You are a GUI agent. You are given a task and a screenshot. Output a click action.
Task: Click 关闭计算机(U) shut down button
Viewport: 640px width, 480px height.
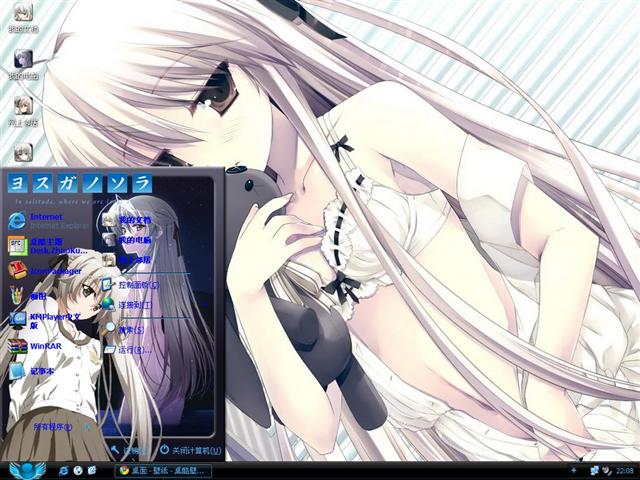point(191,450)
